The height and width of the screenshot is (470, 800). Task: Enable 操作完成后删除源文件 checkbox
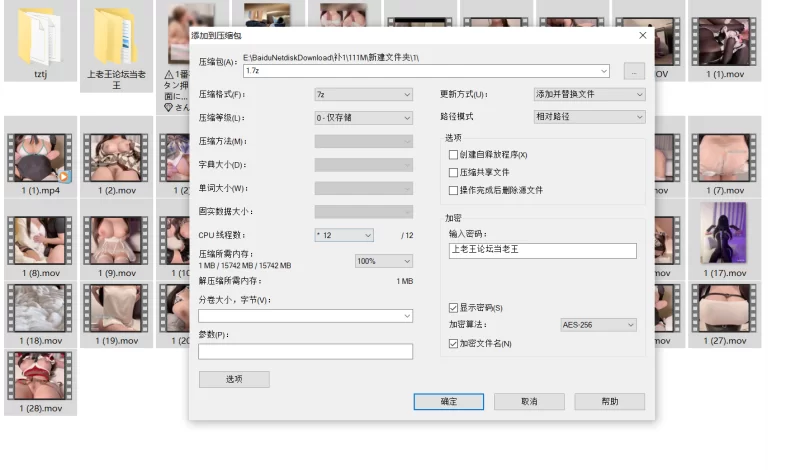[453, 190]
